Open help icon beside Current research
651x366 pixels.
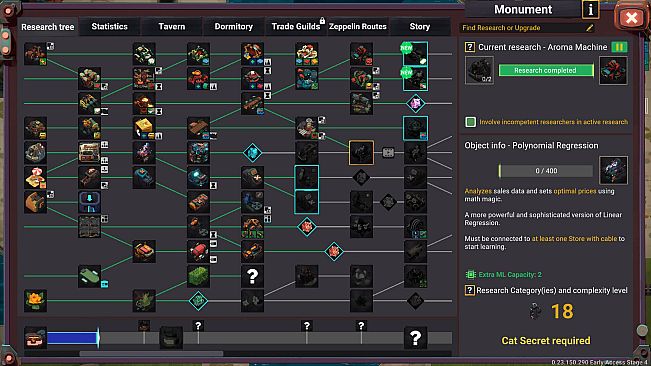470,47
